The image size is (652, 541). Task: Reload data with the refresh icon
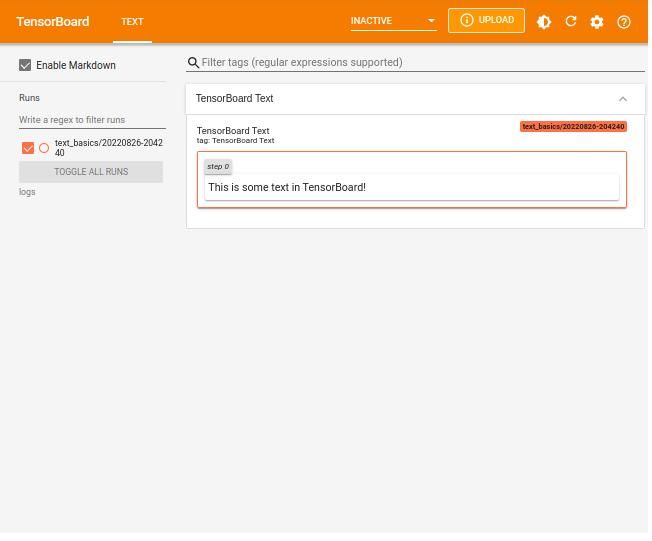tap(570, 21)
